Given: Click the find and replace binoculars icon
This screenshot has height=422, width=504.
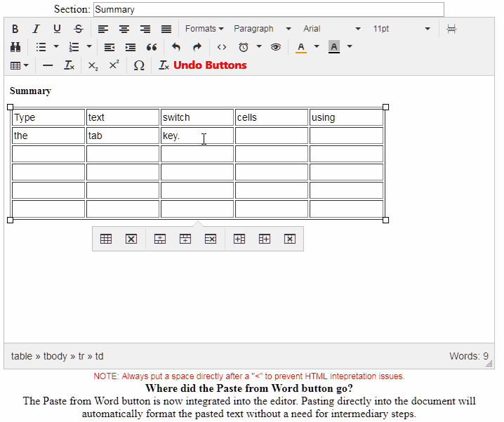Looking at the screenshot, I should pos(15,47).
